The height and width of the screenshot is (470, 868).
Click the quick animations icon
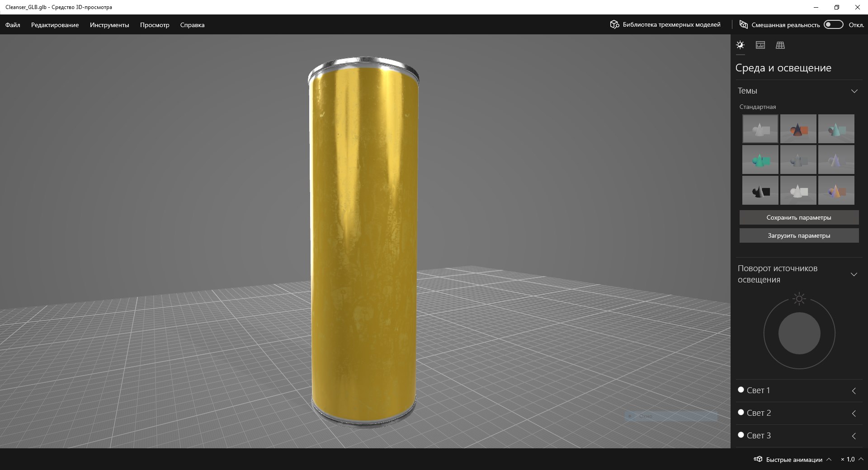(758, 459)
